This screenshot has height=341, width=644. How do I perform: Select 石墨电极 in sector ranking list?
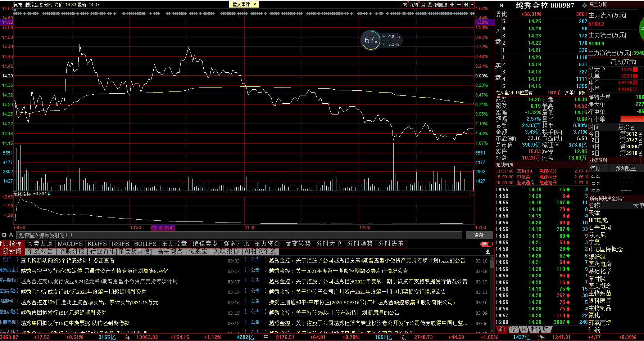point(600,228)
